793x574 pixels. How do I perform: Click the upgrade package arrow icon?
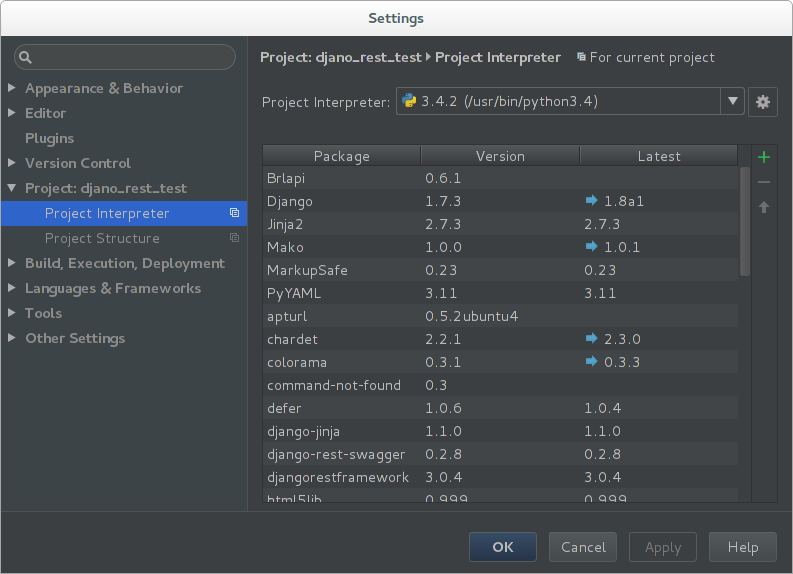764,207
